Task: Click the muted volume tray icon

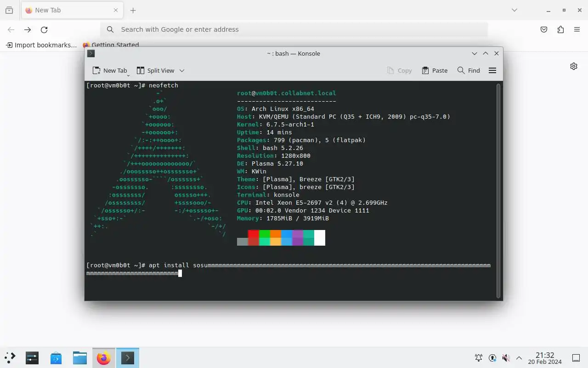Action: (506, 358)
